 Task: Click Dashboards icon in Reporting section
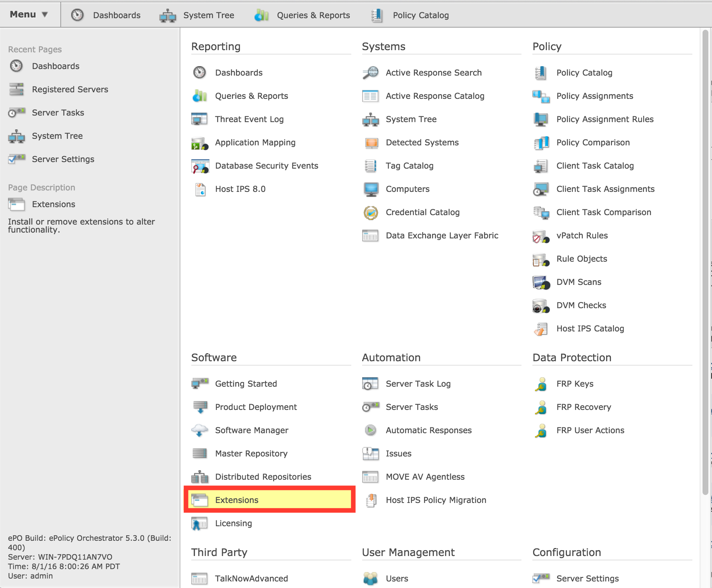(x=199, y=73)
